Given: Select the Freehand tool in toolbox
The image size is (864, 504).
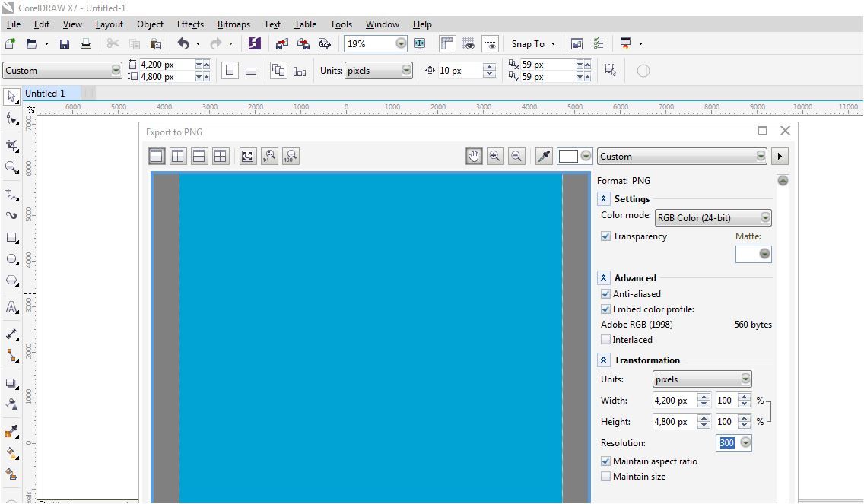Looking at the screenshot, I should click(x=11, y=194).
